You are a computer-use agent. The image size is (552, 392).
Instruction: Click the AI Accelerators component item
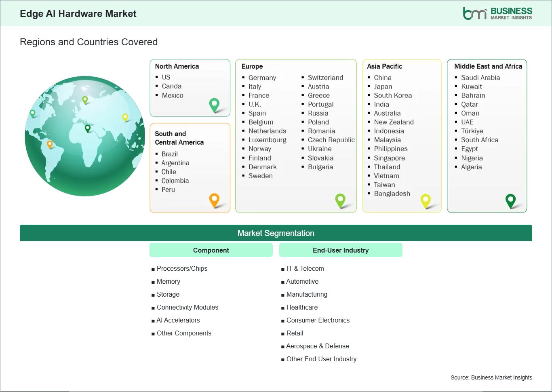point(178,320)
